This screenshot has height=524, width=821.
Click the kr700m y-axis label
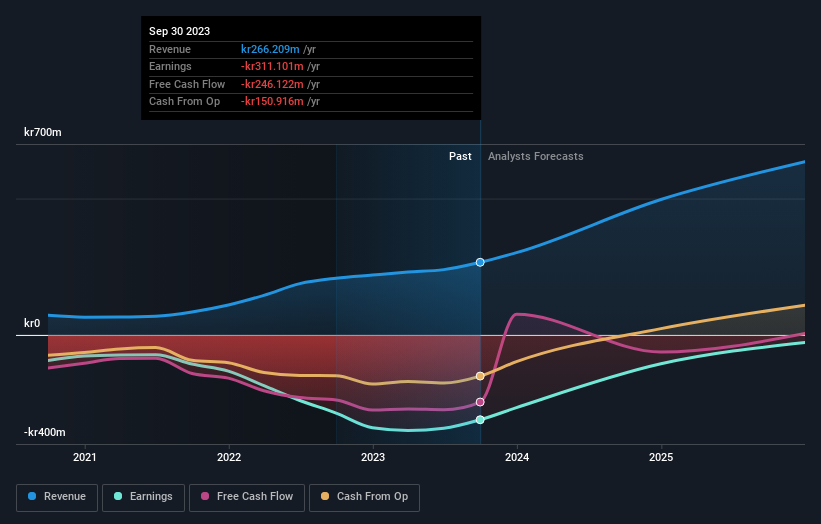pyautogui.click(x=42, y=132)
